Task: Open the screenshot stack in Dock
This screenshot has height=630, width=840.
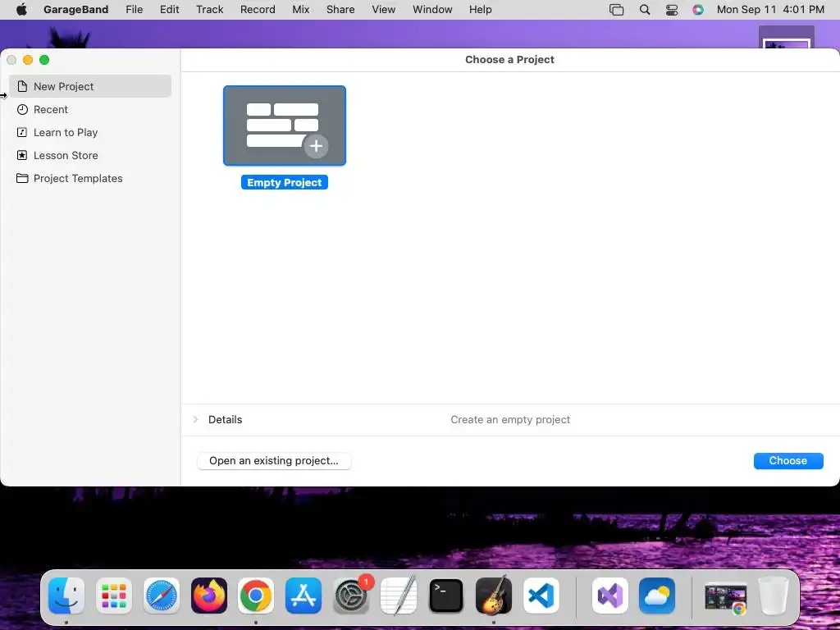Action: click(x=726, y=597)
